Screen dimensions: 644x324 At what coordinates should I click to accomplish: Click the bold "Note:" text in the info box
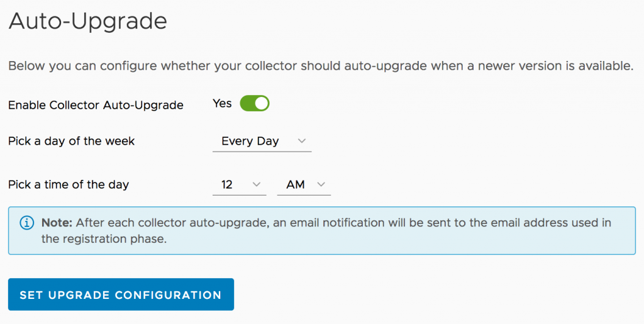55,223
